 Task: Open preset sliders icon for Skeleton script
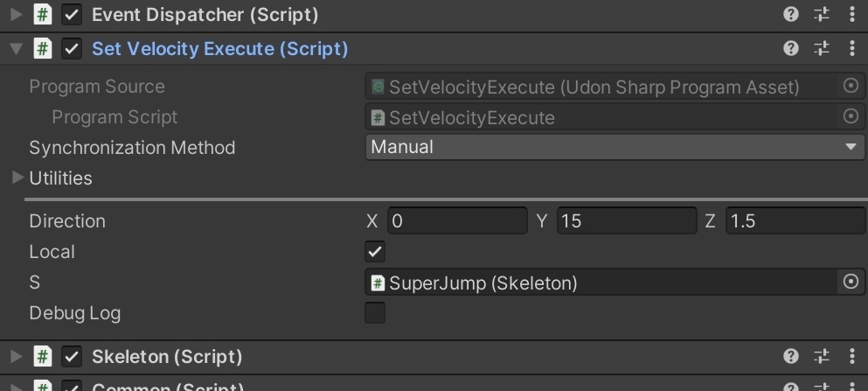click(x=822, y=356)
